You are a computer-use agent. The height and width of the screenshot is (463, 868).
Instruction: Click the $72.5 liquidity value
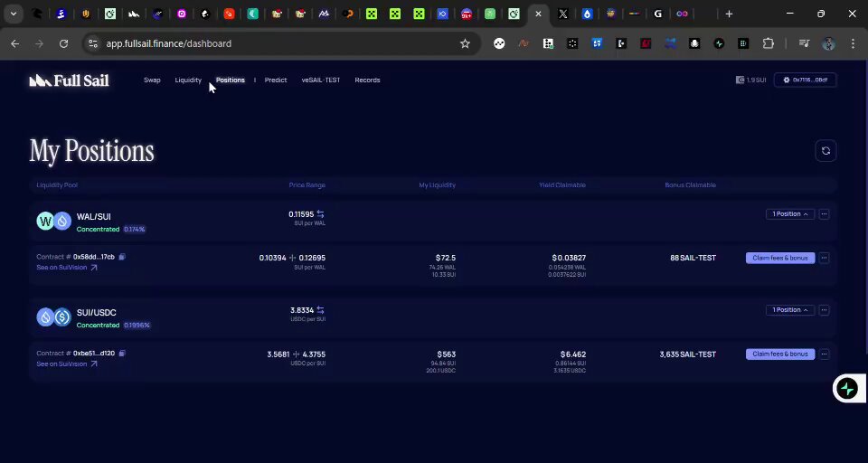click(446, 258)
